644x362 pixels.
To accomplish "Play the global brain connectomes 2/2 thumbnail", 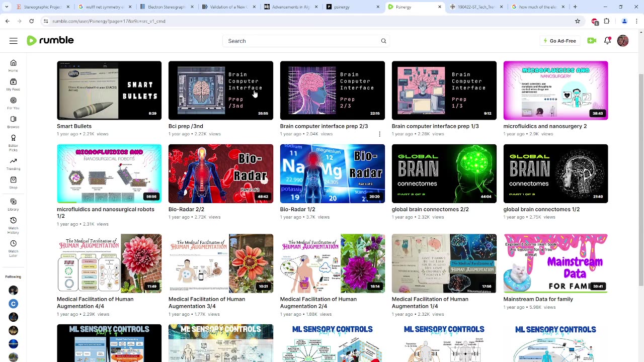I will 444,173.
